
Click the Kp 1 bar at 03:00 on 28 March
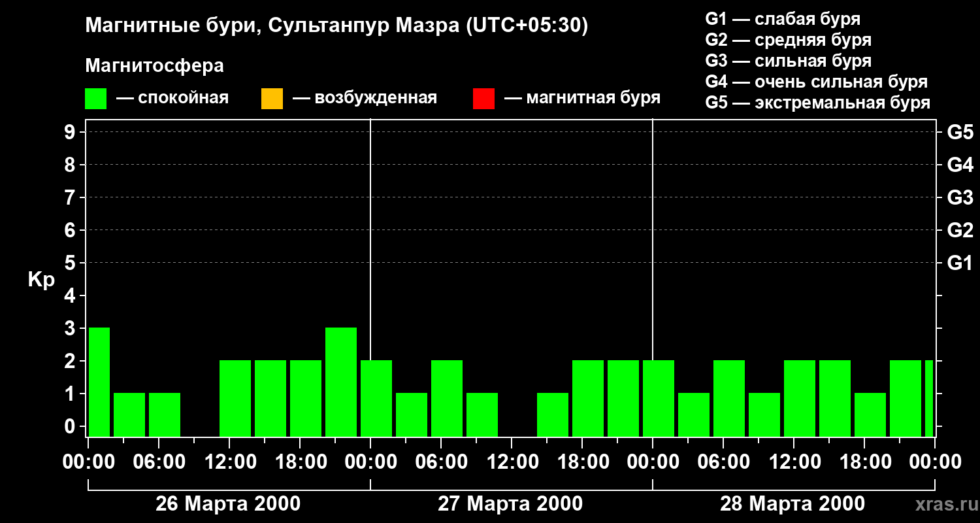tap(694, 414)
